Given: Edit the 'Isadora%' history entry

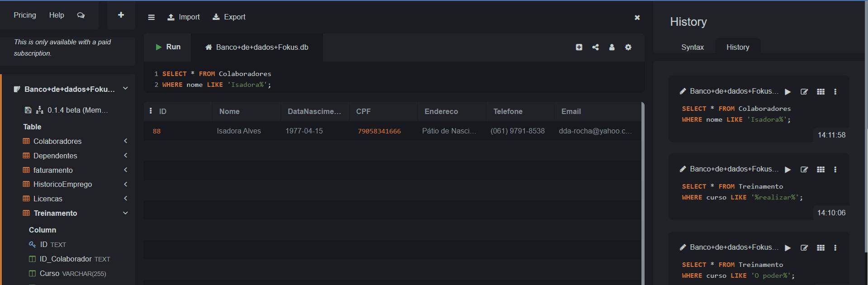Looking at the screenshot, I should tap(804, 92).
